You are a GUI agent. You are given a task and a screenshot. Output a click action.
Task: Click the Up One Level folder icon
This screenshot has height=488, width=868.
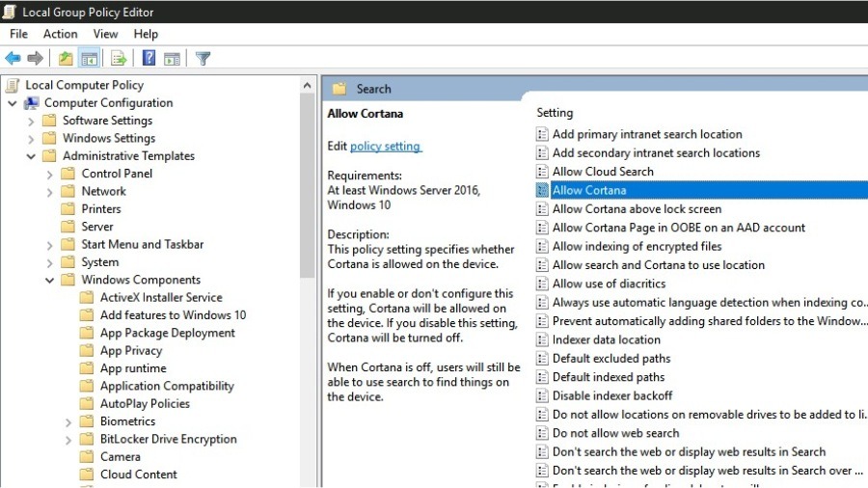click(x=65, y=58)
